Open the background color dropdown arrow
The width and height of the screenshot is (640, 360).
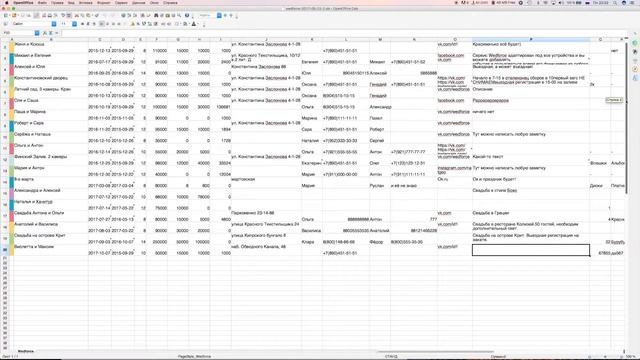190,24
